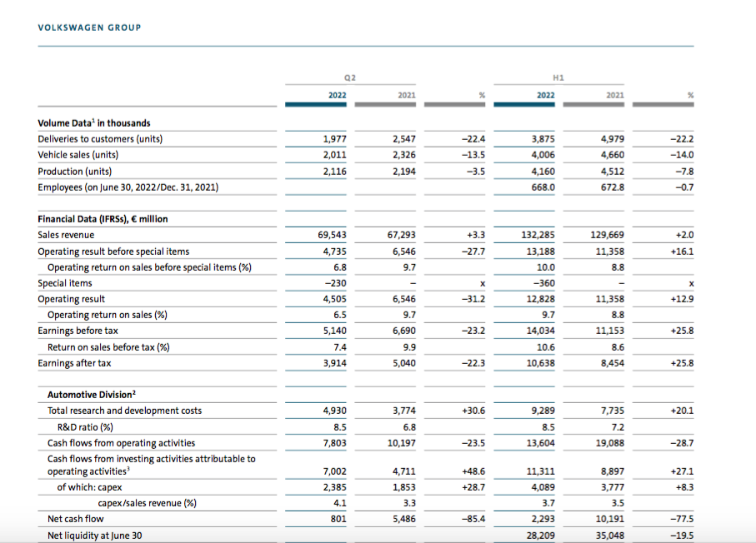Select the "Volume Data in thousands" section heading
This screenshot has height=543, width=756.
[94, 123]
